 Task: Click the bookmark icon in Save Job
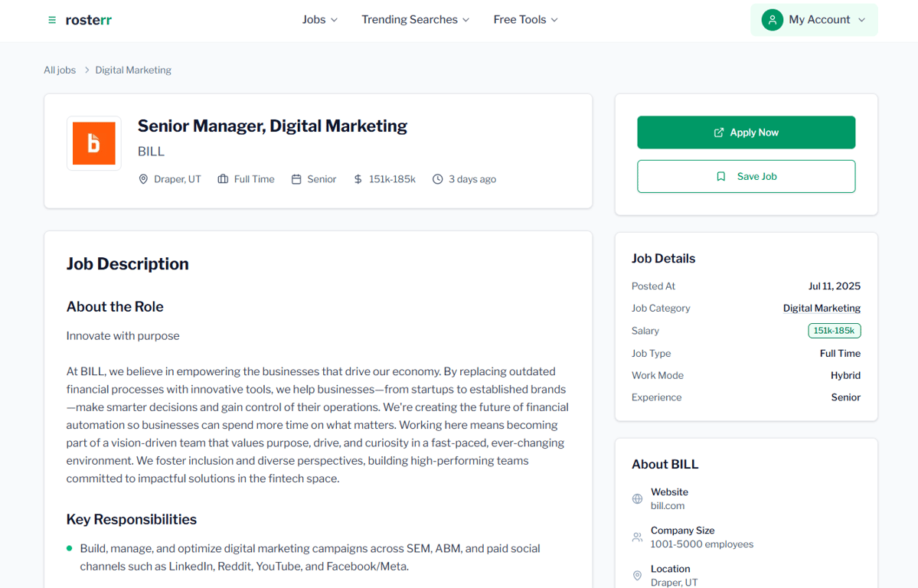click(720, 176)
